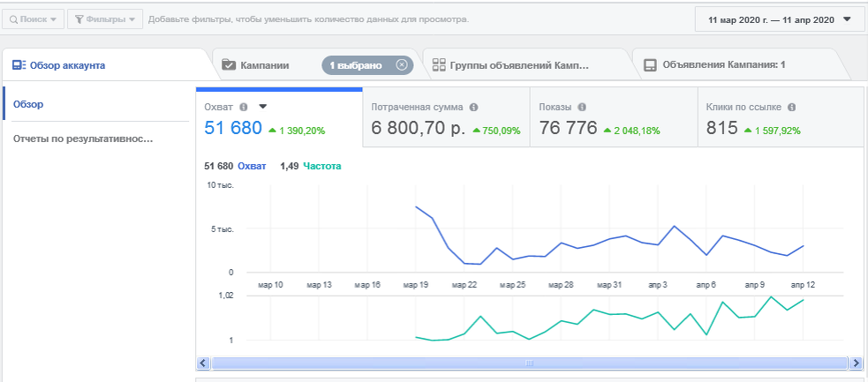Click the ads panel icon in the last tab

tap(651, 65)
